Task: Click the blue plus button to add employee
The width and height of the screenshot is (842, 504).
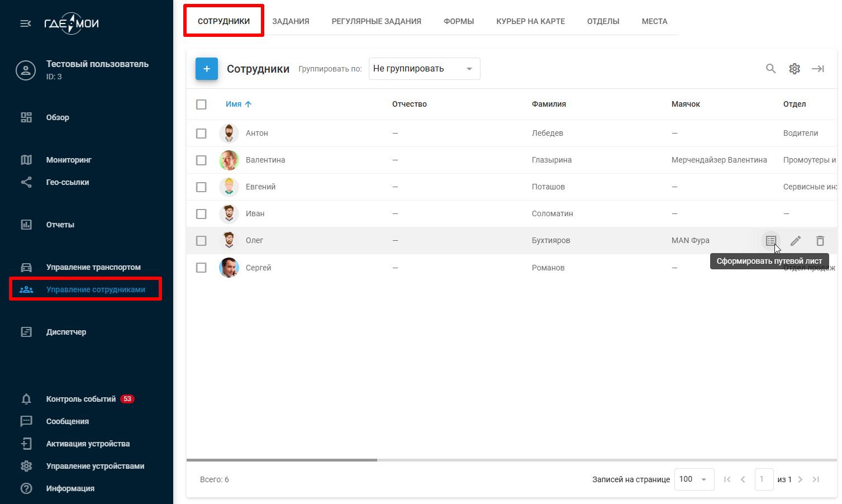Action: click(x=207, y=69)
